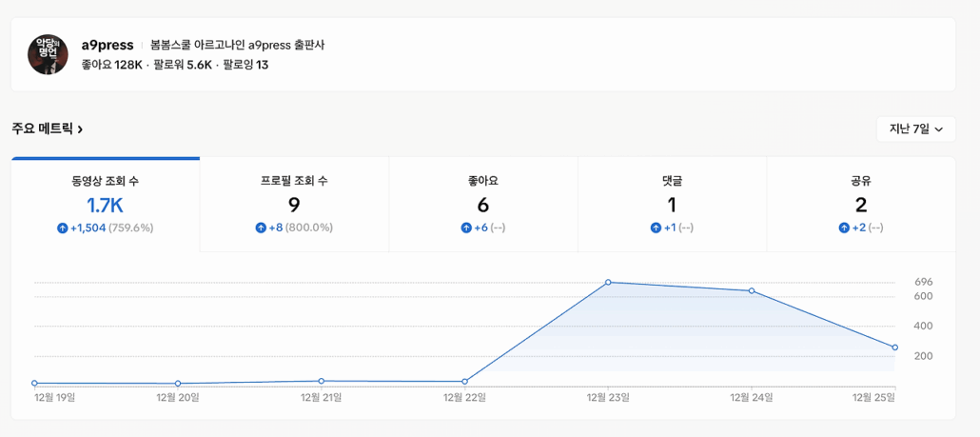Image resolution: width=980 pixels, height=437 pixels.
Task: Select the 12월 24일 chart data point
Action: tap(752, 290)
